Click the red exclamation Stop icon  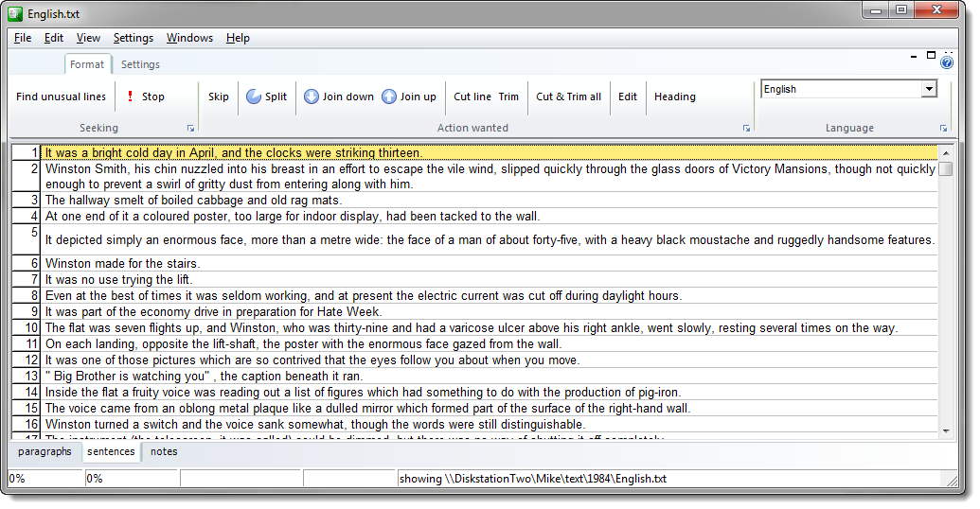point(130,97)
